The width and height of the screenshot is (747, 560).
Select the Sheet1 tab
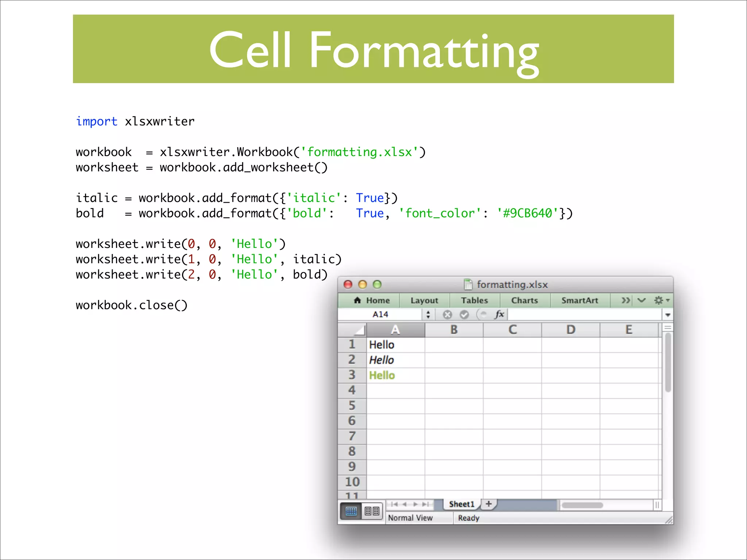tap(461, 504)
